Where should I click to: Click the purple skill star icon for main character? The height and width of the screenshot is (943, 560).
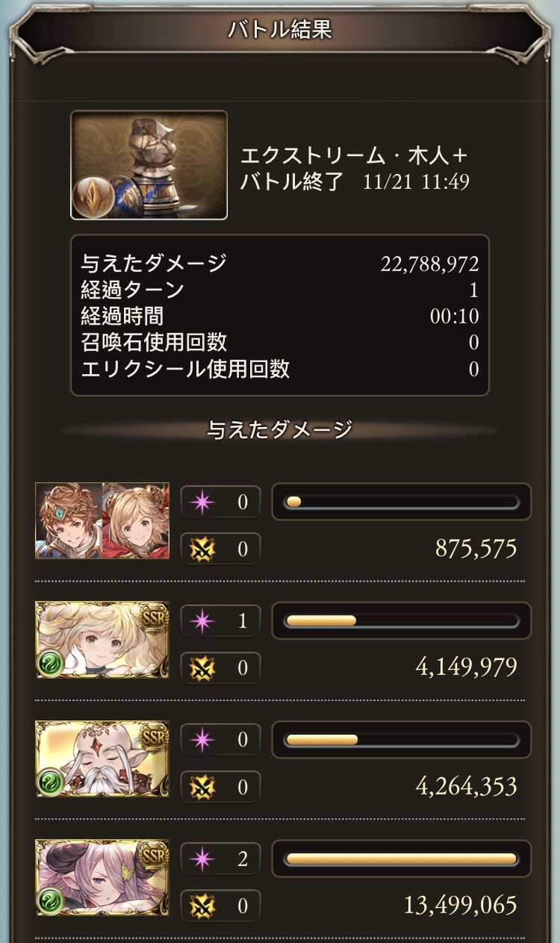pos(202,502)
